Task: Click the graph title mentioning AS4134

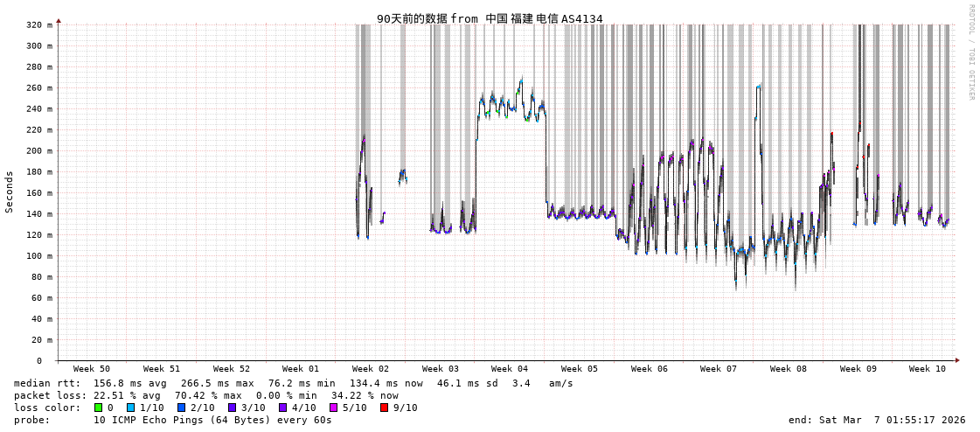Action: click(x=490, y=18)
